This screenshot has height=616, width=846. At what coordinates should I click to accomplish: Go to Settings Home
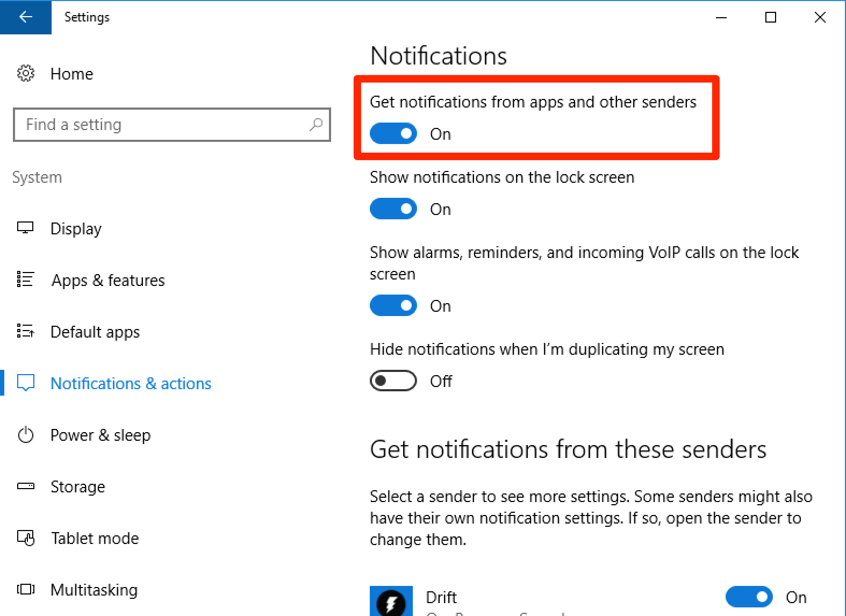click(71, 74)
